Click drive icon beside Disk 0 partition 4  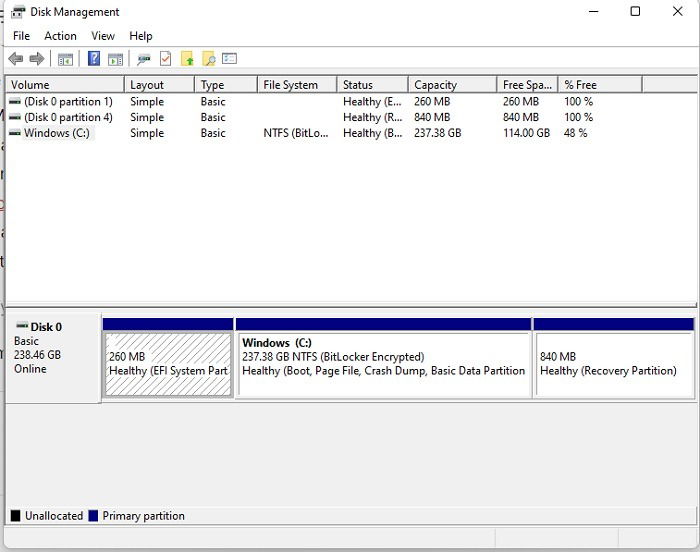pyautogui.click(x=15, y=117)
